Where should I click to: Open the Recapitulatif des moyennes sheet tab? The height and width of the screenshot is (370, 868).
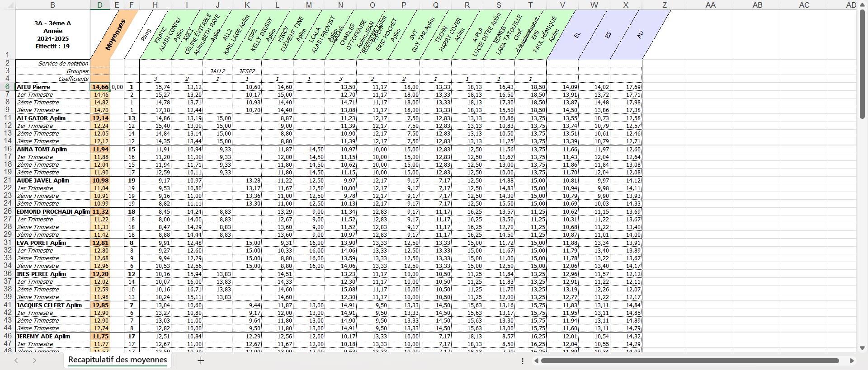click(x=118, y=360)
